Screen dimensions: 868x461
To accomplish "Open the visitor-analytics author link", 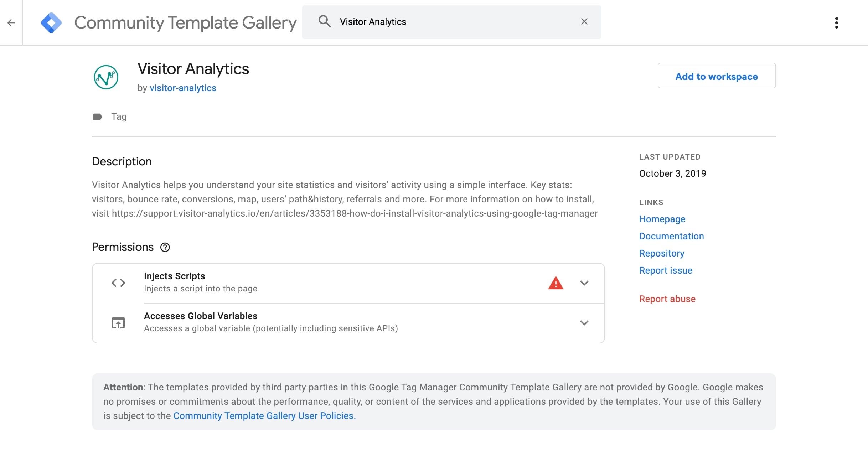I will tap(183, 88).
